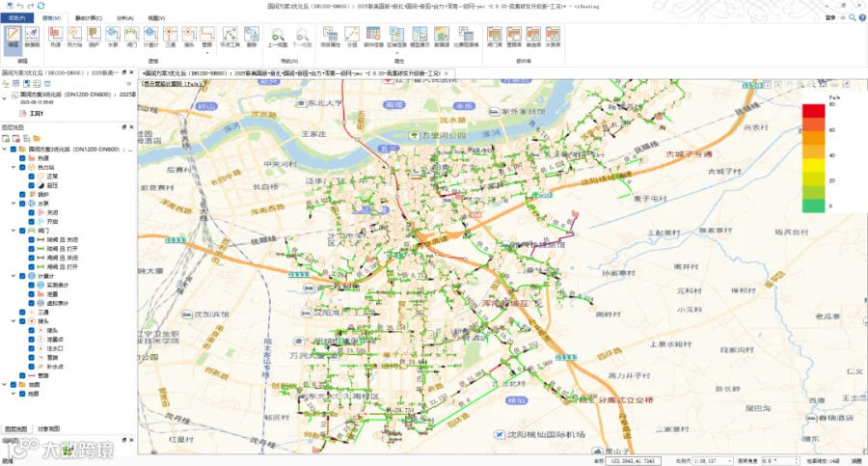Click the save icon in title bar
Viewport: 868px width, 466px height.
(x=10, y=6)
